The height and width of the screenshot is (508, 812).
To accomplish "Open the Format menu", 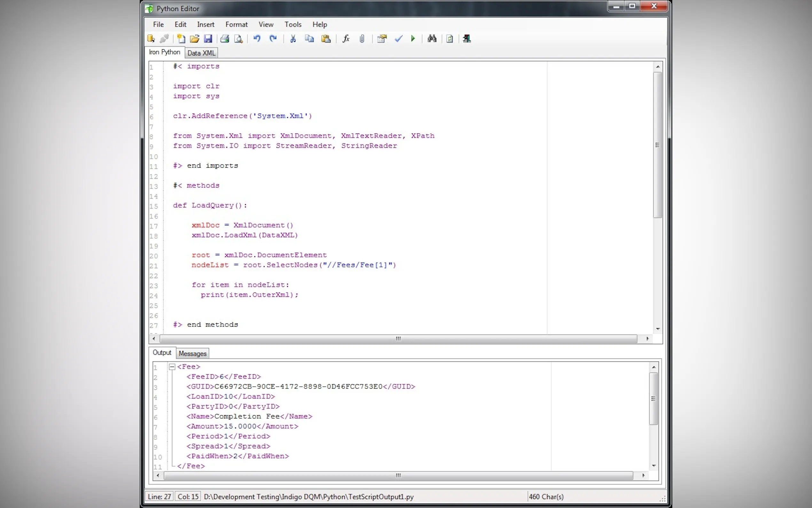I will (x=236, y=24).
